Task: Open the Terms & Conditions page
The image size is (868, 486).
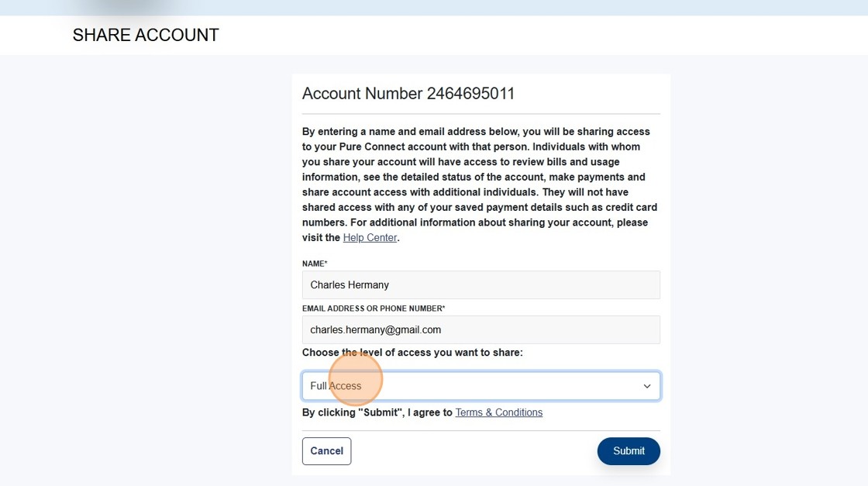Action: [x=498, y=412]
